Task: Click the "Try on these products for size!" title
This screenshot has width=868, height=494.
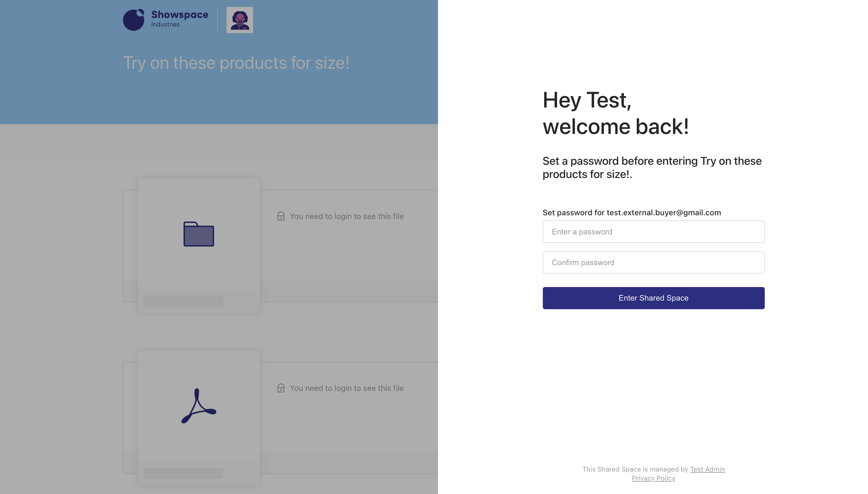Action: coord(236,63)
